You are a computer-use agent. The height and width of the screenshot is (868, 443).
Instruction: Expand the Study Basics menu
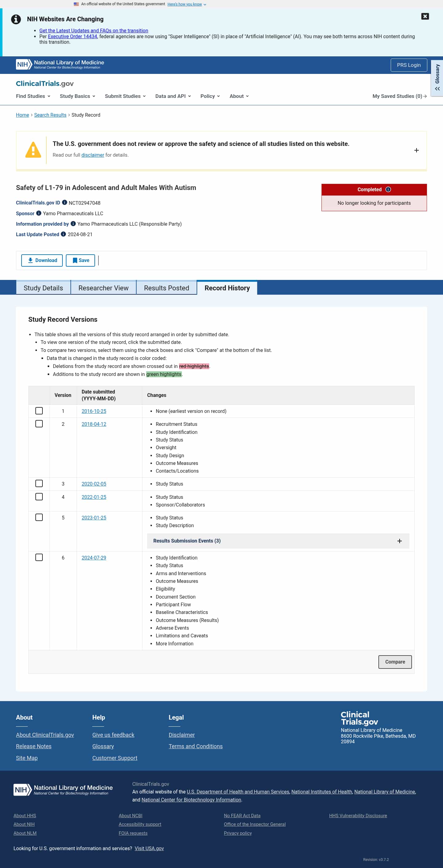point(78,96)
